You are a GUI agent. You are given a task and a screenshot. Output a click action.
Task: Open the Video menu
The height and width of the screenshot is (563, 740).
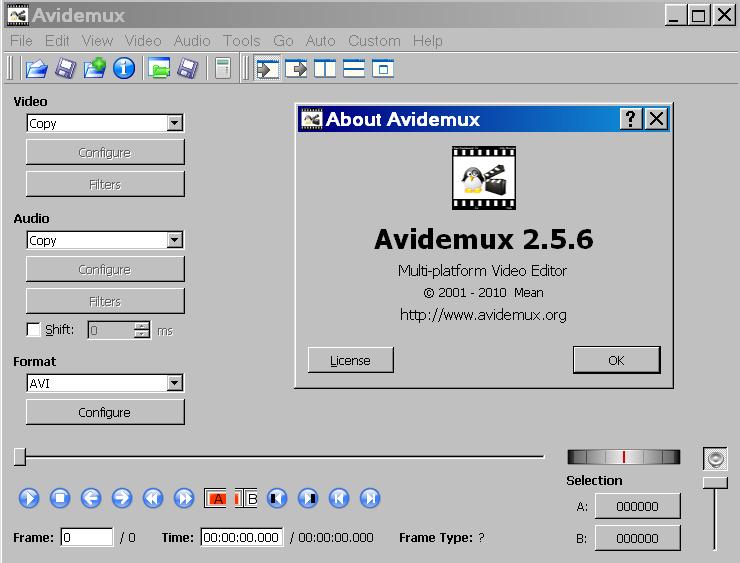[x=143, y=41]
